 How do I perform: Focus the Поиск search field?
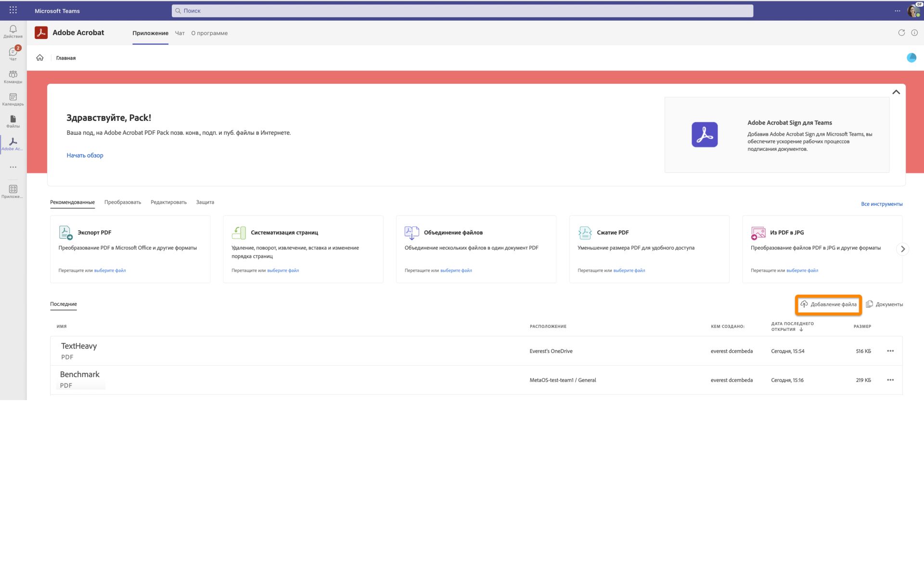tap(462, 11)
